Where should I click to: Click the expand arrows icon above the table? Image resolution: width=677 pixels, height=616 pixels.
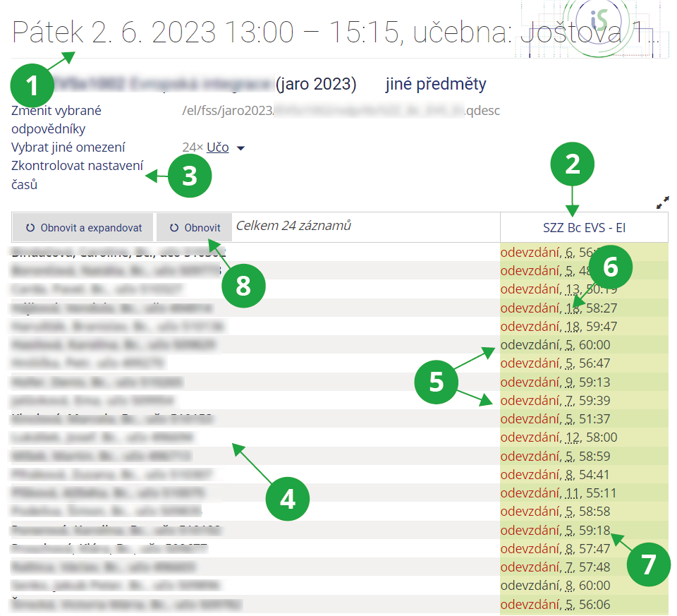coord(661,203)
